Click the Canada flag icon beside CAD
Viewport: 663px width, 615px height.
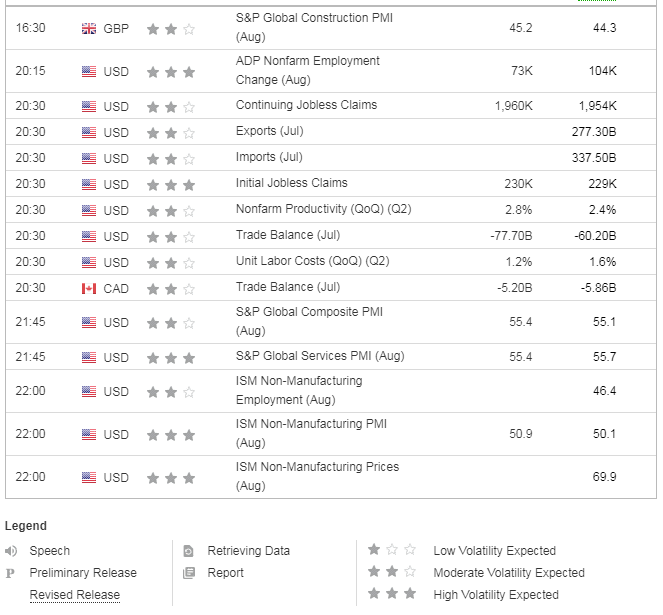pos(89,288)
